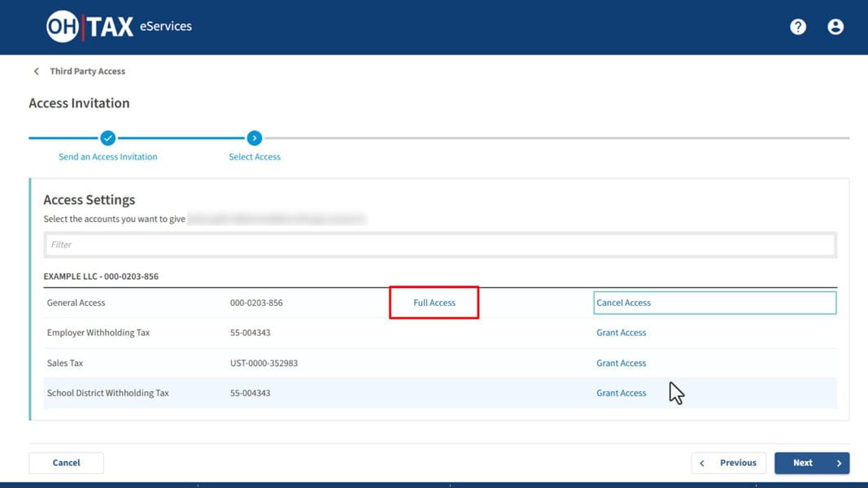Click Cancel Access for General Access
This screenshot has height=488, width=868.
623,303
